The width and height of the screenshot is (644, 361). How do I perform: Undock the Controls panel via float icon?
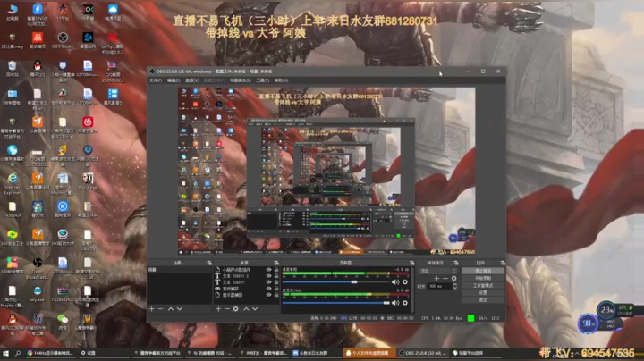click(503, 263)
